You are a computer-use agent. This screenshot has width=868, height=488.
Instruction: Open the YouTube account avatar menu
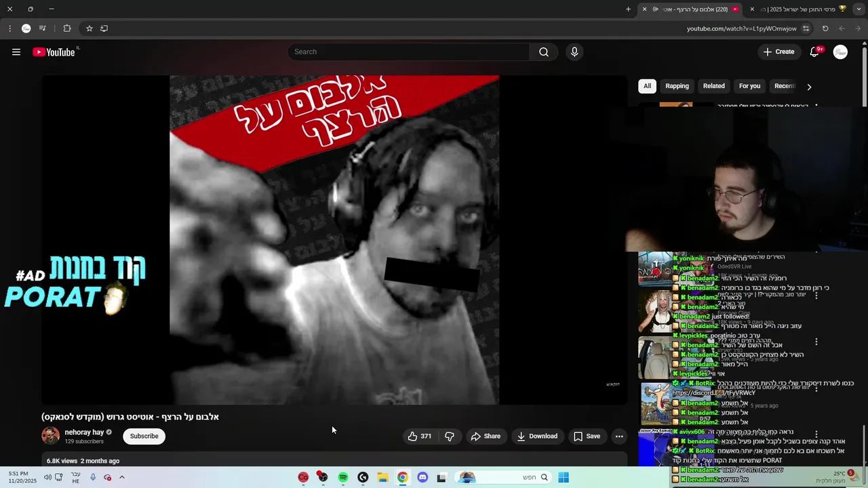(840, 52)
